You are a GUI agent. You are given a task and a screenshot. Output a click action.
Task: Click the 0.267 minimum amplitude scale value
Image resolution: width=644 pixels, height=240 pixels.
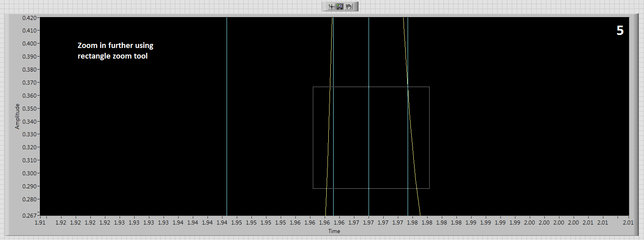(x=29, y=216)
